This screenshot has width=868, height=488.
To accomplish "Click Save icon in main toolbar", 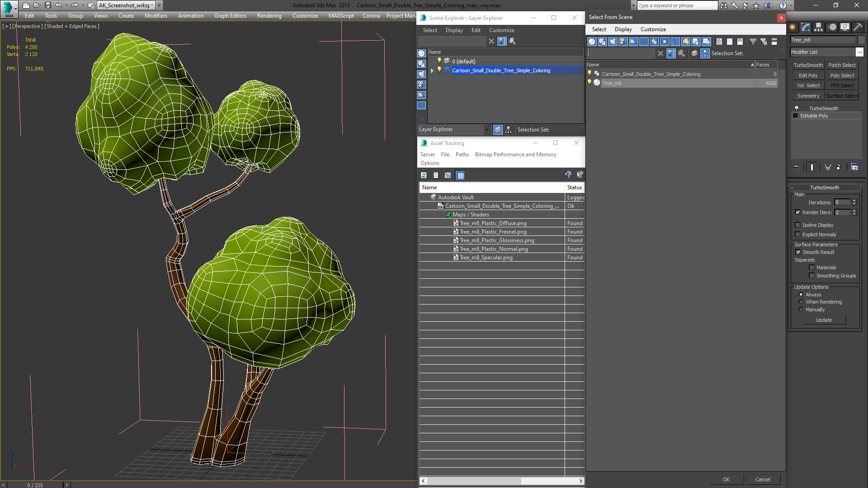I will [47, 5].
